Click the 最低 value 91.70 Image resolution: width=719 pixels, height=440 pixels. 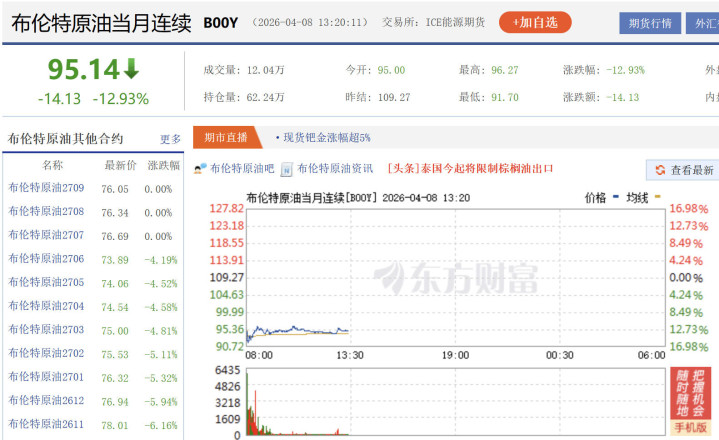[x=505, y=97]
